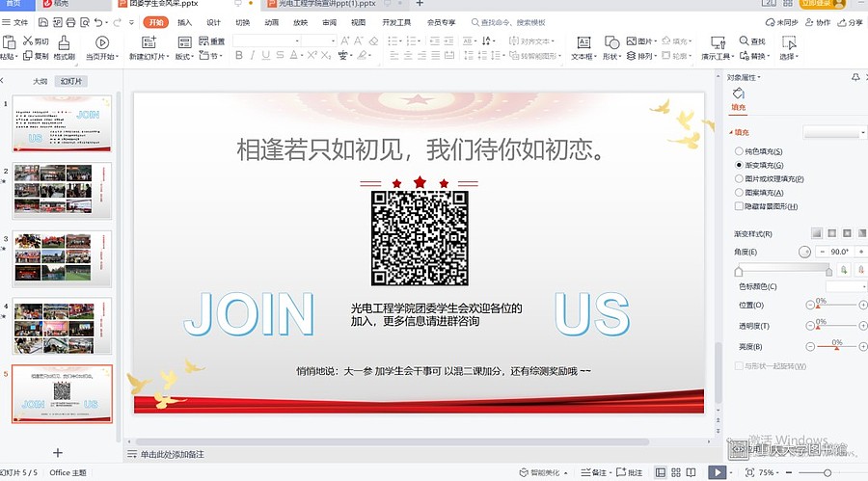Image resolution: width=868 pixels, height=481 pixels.
Task: Open the font size combo box
Action: click(319, 40)
